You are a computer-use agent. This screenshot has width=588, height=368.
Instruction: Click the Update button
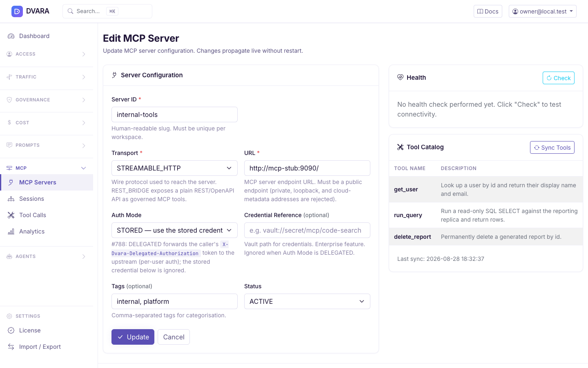coord(133,337)
